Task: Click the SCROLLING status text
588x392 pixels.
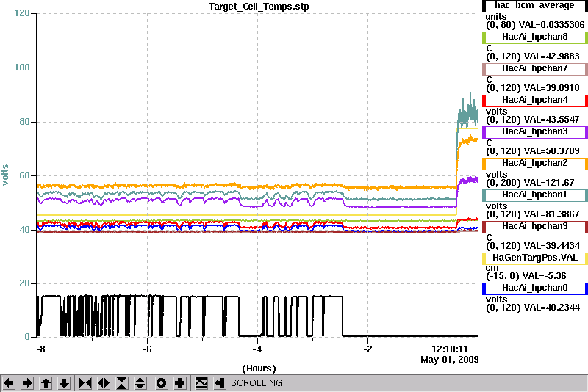Action: tap(256, 383)
